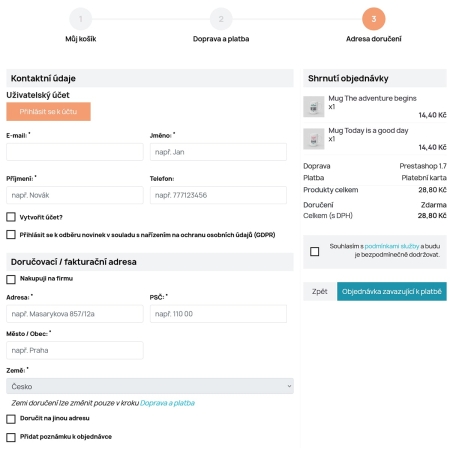Open Mug Today is a good day thumbnail

[314, 139]
